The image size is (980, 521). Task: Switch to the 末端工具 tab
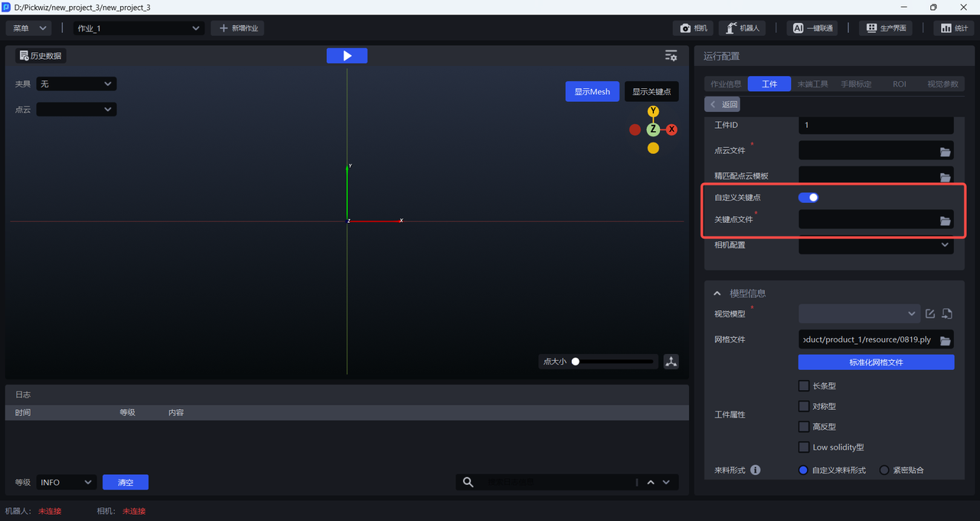click(812, 84)
